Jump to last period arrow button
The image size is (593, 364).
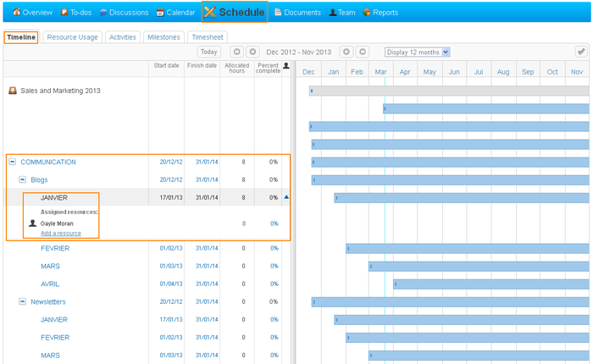(363, 52)
